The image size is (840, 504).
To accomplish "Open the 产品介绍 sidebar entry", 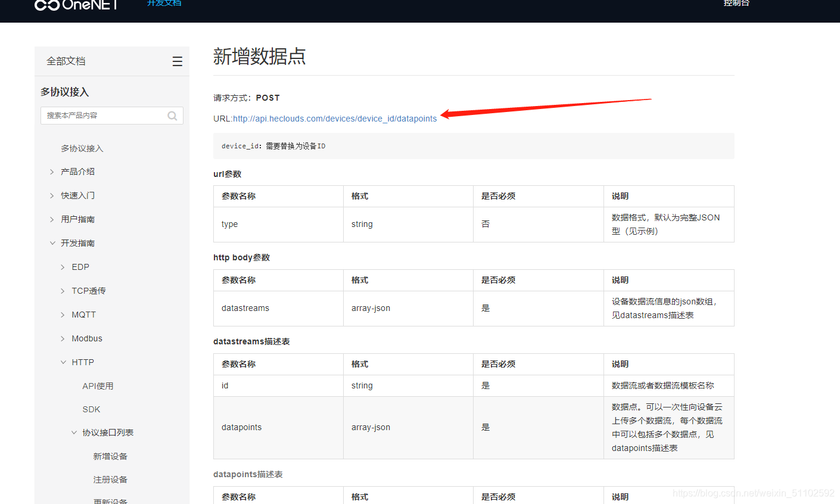I will (x=77, y=172).
